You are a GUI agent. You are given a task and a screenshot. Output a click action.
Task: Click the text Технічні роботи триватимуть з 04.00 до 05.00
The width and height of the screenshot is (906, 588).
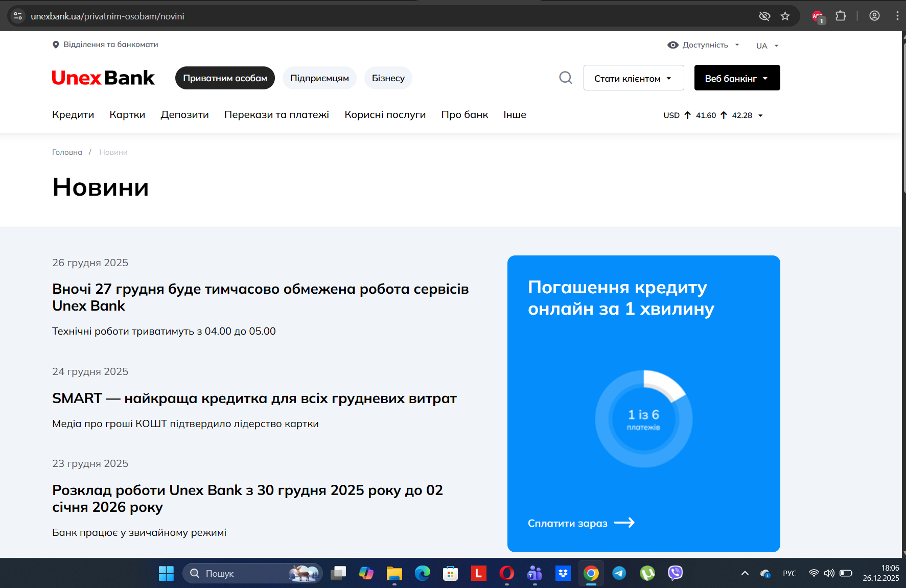[164, 331]
